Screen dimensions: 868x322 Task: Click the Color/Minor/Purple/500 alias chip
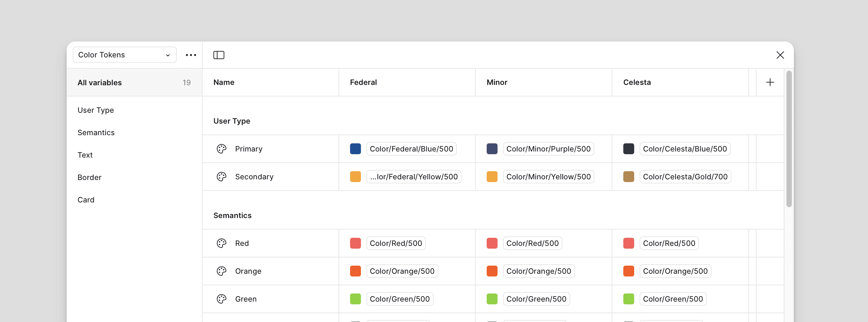pyautogui.click(x=549, y=149)
